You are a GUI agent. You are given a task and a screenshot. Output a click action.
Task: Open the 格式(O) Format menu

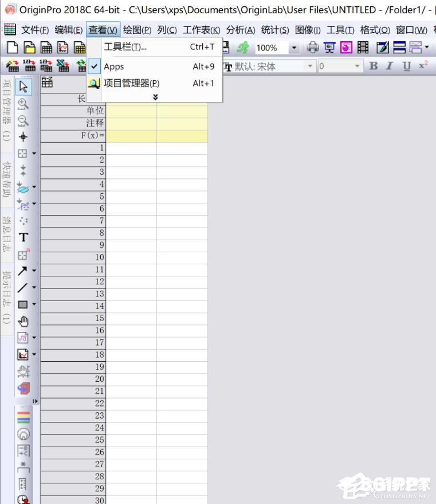tap(375, 30)
